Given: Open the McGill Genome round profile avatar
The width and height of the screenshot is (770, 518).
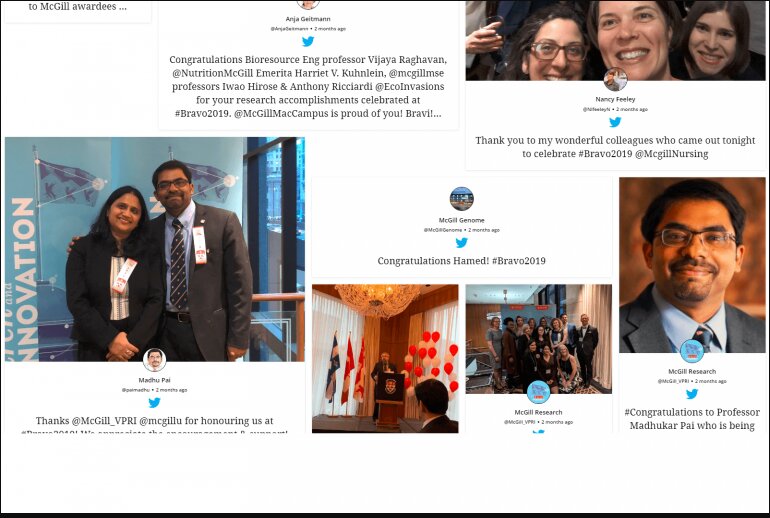Looking at the screenshot, I should pyautogui.click(x=462, y=199).
